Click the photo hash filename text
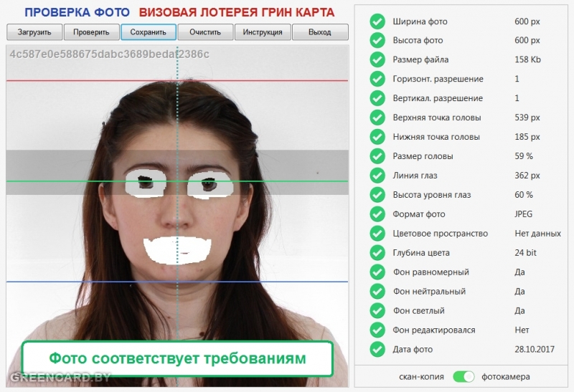Screen dimensions: 574x392 (110, 54)
